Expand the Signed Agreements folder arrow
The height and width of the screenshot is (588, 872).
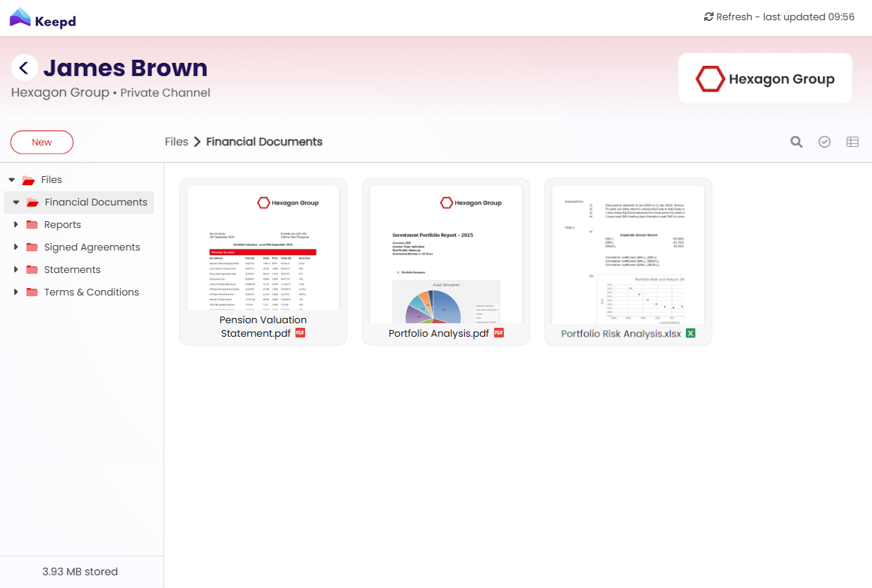click(16, 247)
